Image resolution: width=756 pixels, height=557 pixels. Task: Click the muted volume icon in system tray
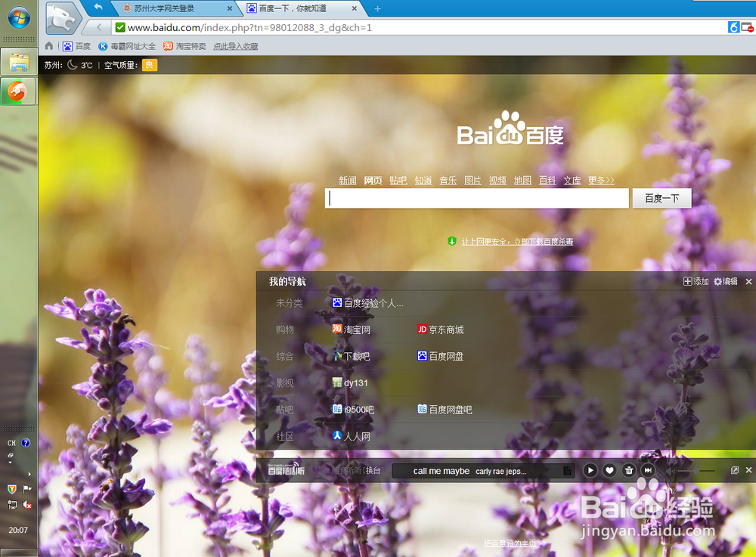point(27,505)
